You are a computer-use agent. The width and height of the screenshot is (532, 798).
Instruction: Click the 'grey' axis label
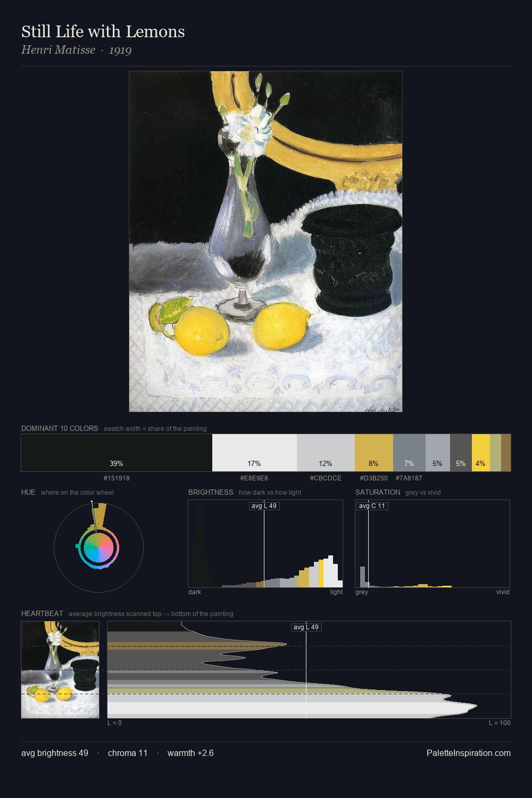tap(362, 592)
